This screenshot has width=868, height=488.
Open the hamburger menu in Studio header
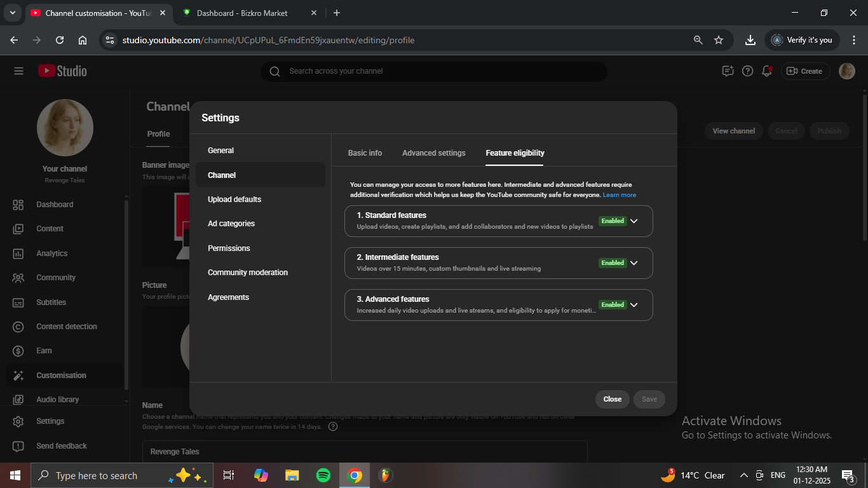coord(18,71)
